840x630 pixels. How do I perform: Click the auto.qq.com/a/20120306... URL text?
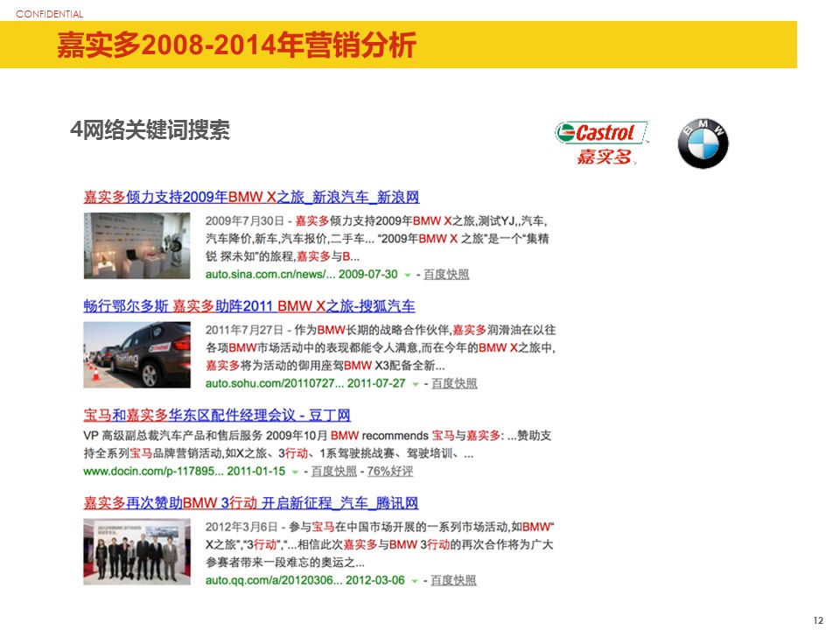tap(272, 581)
